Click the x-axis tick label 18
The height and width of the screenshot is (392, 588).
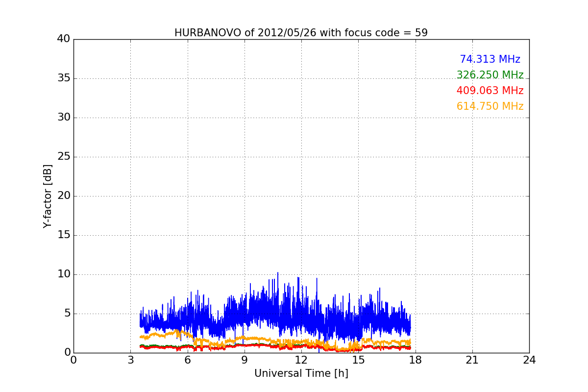click(415, 360)
